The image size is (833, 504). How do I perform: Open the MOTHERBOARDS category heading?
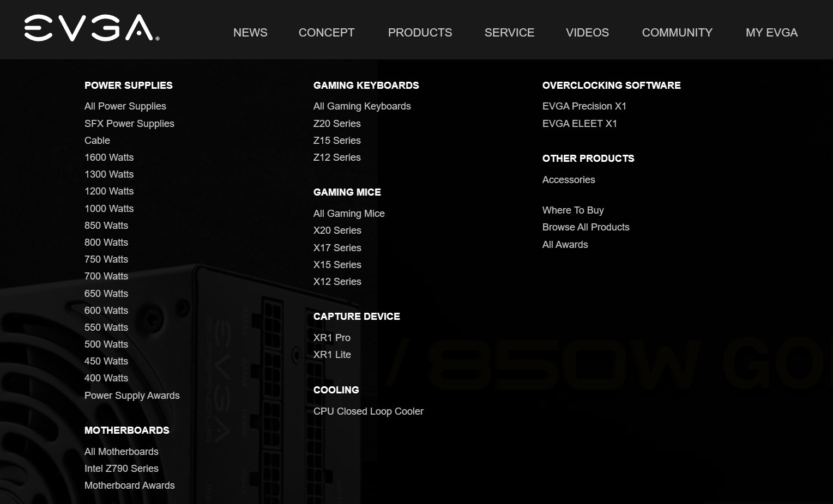pos(127,430)
